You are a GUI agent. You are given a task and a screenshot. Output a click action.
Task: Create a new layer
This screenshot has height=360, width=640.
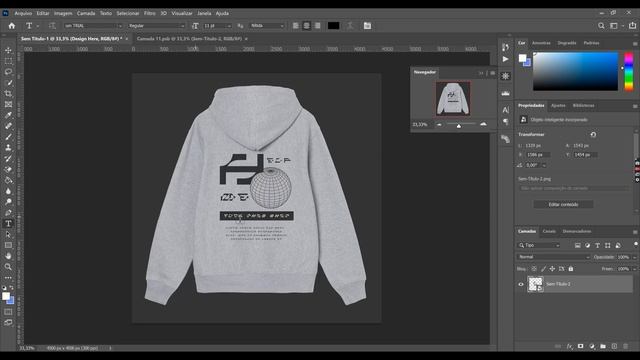614,347
